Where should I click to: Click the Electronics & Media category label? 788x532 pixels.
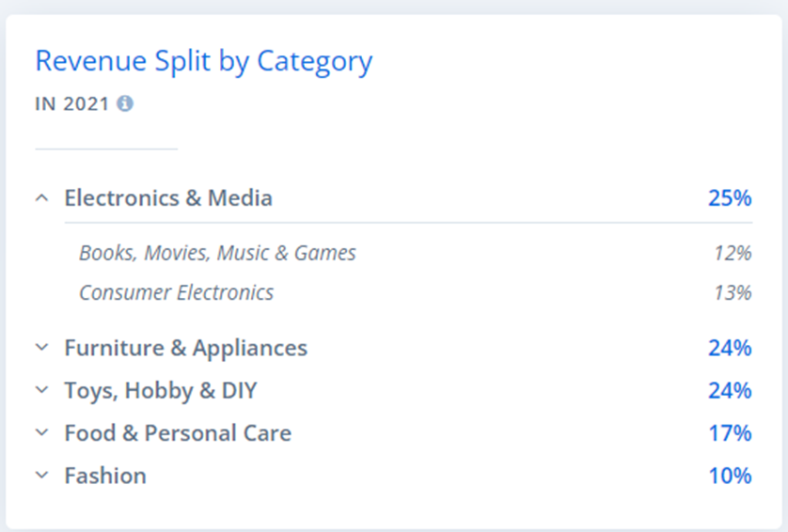(x=168, y=198)
